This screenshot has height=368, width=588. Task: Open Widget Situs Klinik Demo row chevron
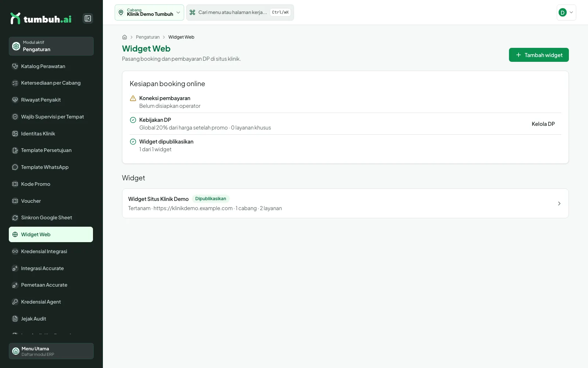coord(559,204)
